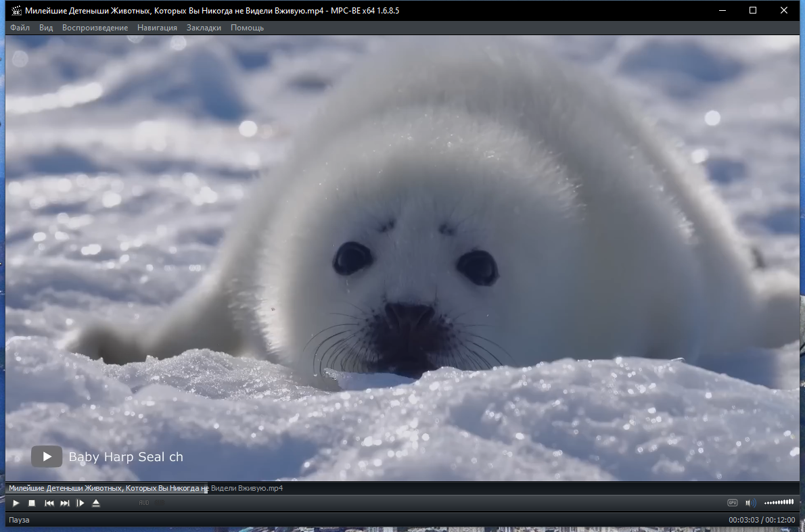Image resolution: width=805 pixels, height=532 pixels.
Task: Expand the Закладки menu
Action: [x=204, y=28]
